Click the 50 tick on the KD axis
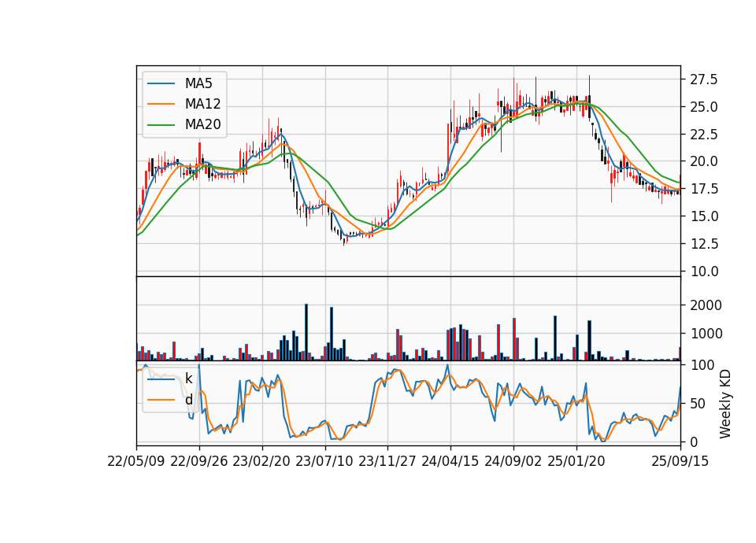756x543 pixels. (698, 404)
